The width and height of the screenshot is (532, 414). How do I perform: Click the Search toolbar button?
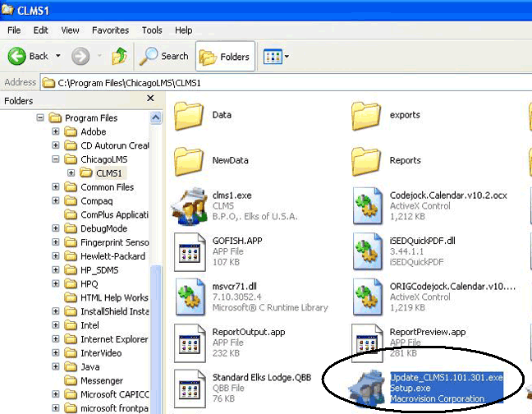(x=164, y=57)
